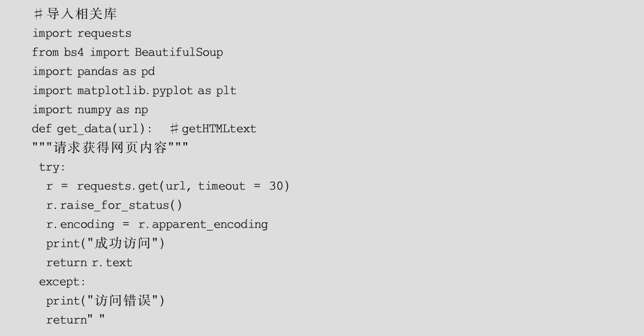
Task: Click the final return " " line
Action: 76,319
